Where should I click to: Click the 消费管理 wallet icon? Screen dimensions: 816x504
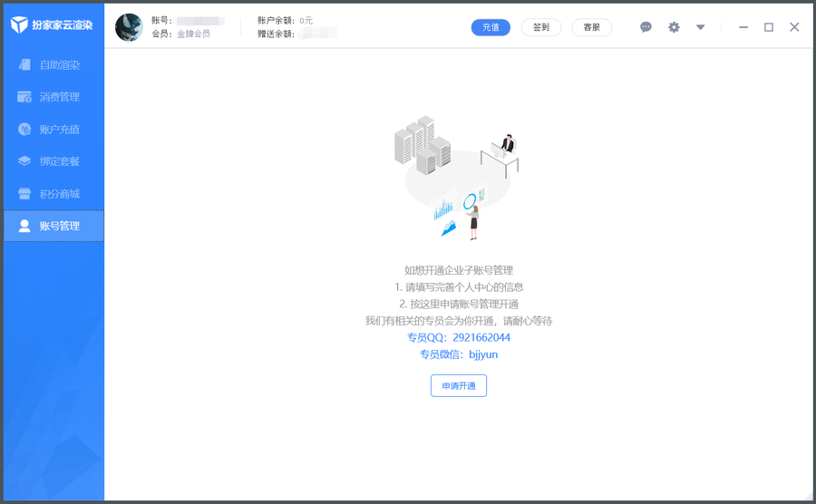(24, 97)
